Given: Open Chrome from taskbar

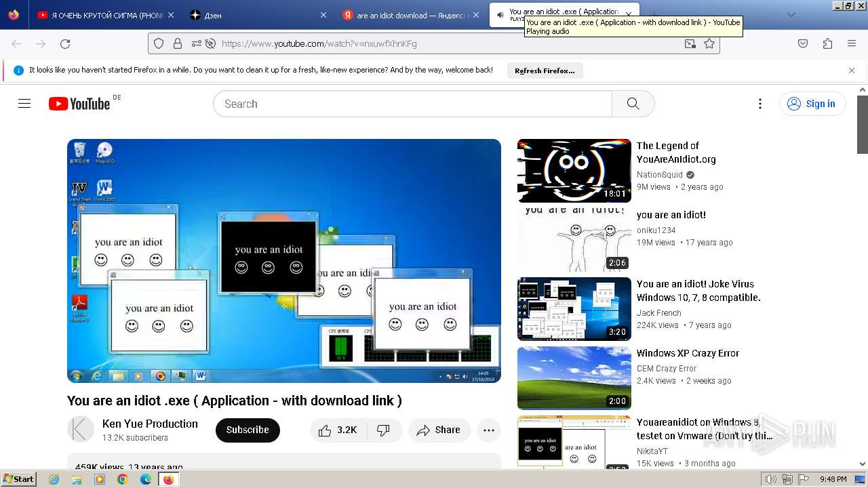Looking at the screenshot, I should pyautogui.click(x=123, y=479).
